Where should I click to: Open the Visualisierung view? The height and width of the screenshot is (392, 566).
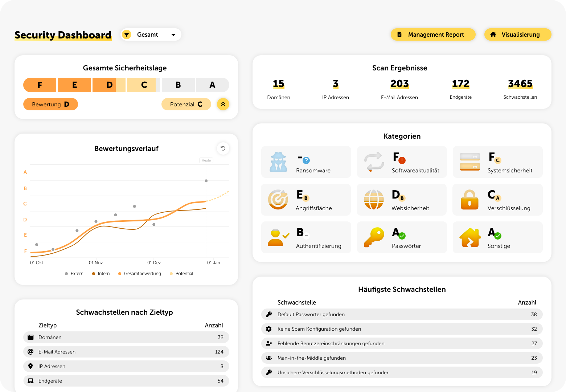pyautogui.click(x=518, y=34)
